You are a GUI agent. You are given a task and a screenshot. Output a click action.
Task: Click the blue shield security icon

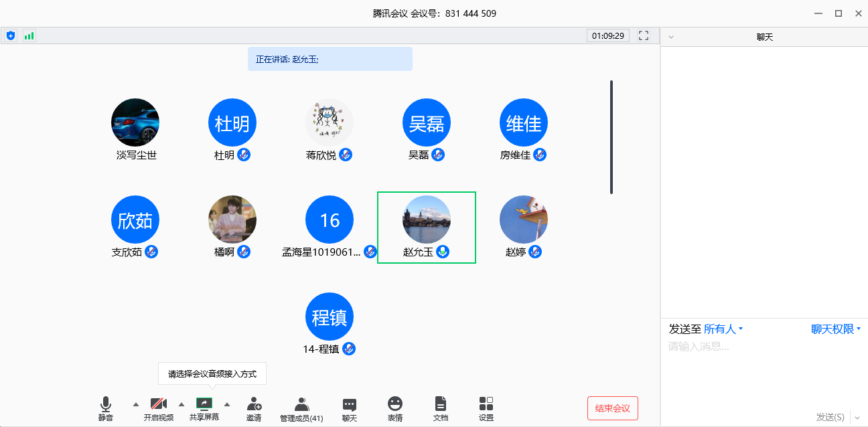click(11, 35)
